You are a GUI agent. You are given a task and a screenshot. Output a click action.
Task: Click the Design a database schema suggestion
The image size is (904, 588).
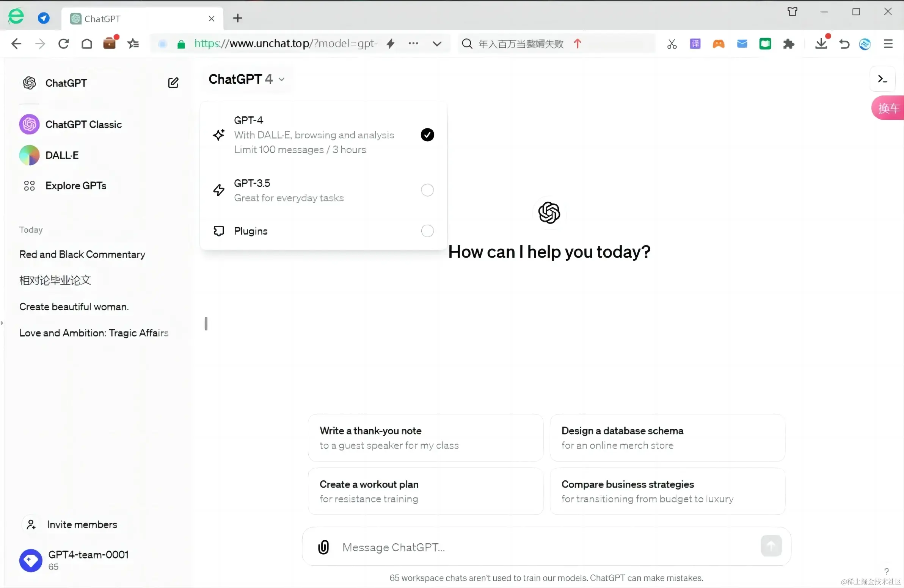point(667,438)
